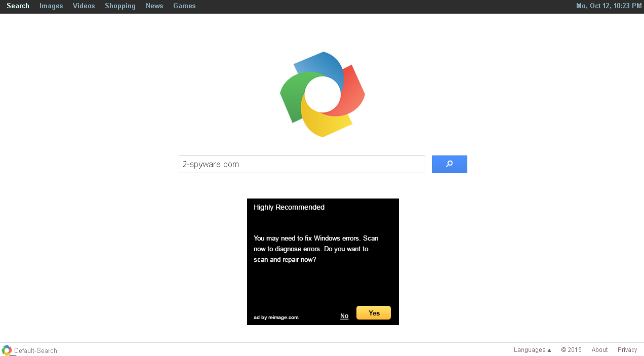View the Privacy policy link
644x356 pixels.
(x=627, y=350)
